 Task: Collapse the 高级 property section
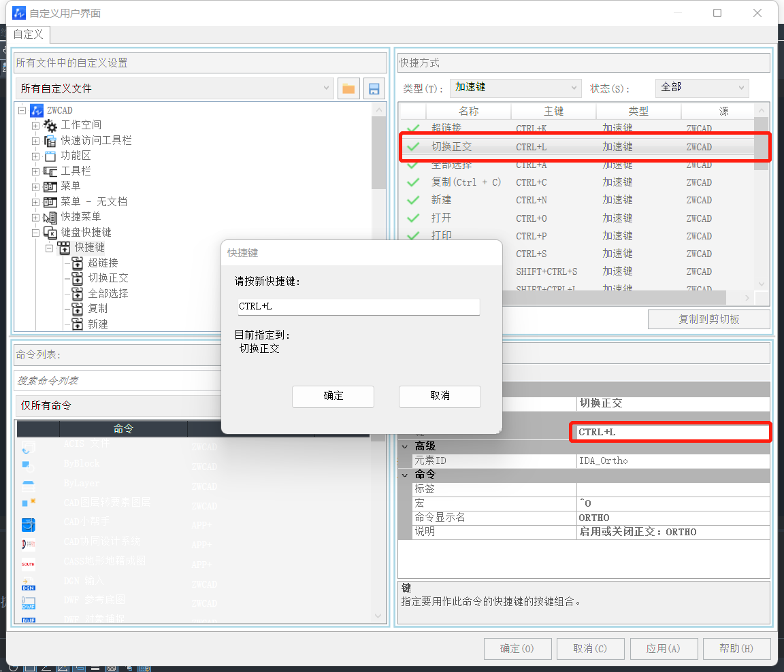[405, 447]
